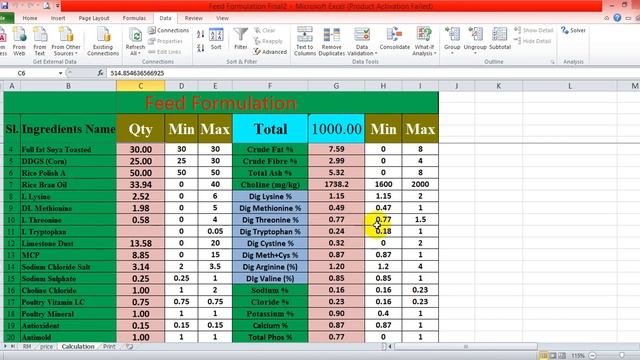
Task: Open the View ribbon tab
Action: click(x=222, y=18)
